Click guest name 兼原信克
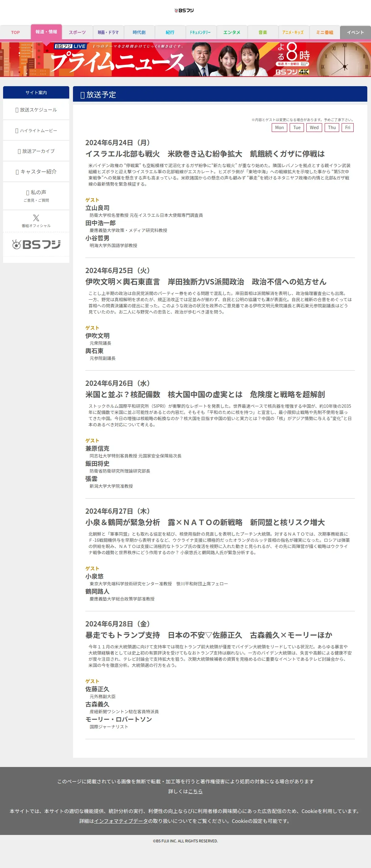 tap(97, 449)
